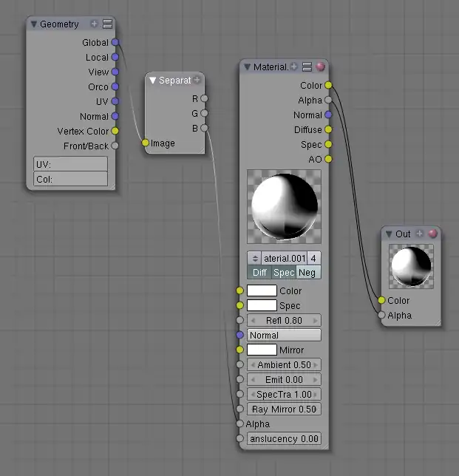Open the material browse dropdown arrows
The width and height of the screenshot is (459, 476).
click(x=254, y=258)
